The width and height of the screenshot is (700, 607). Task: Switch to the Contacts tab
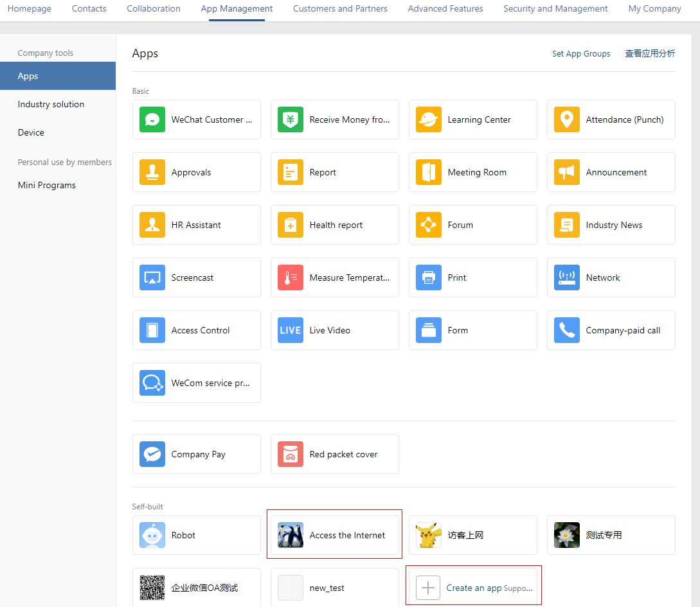[89, 9]
